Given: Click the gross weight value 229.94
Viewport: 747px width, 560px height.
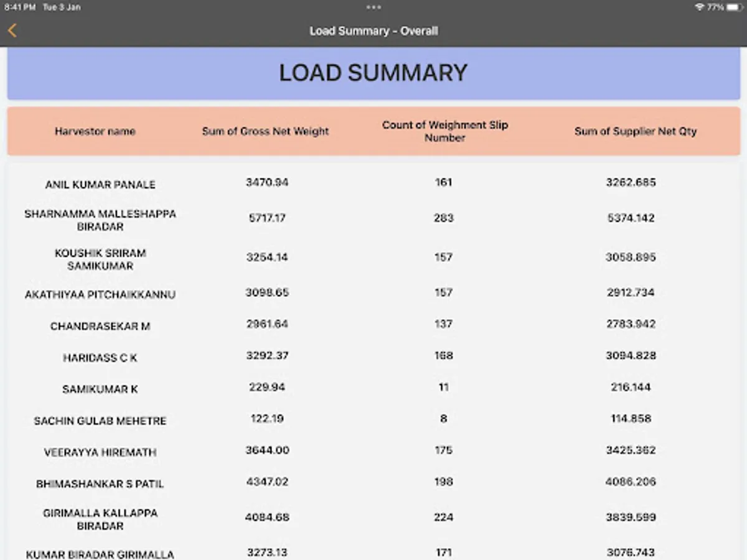Looking at the screenshot, I should coord(267,387).
